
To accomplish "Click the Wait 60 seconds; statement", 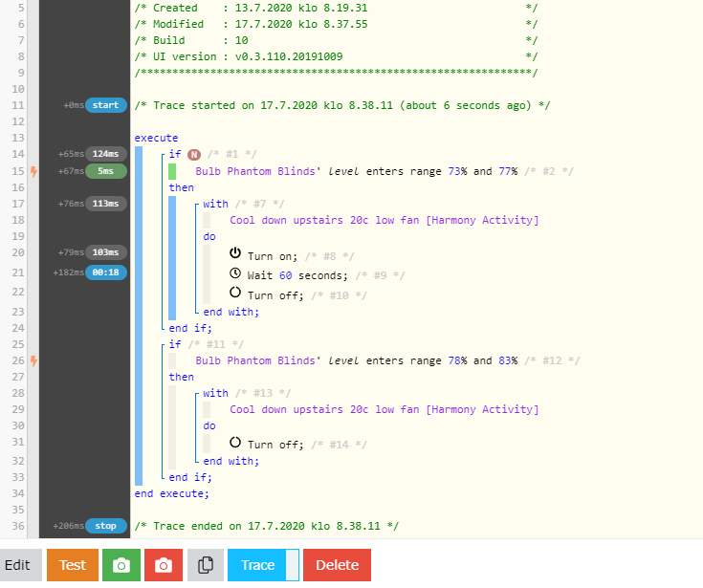I will pos(297,275).
